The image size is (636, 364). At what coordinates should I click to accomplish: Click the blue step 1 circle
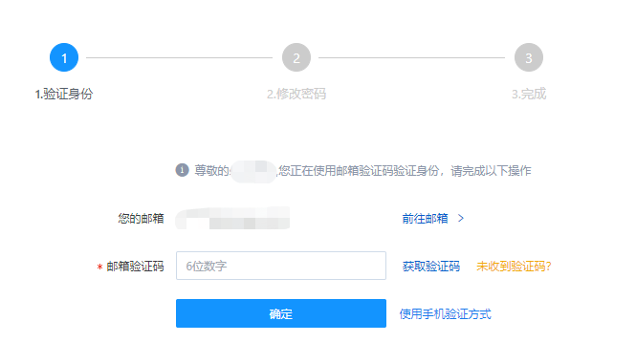(64, 57)
